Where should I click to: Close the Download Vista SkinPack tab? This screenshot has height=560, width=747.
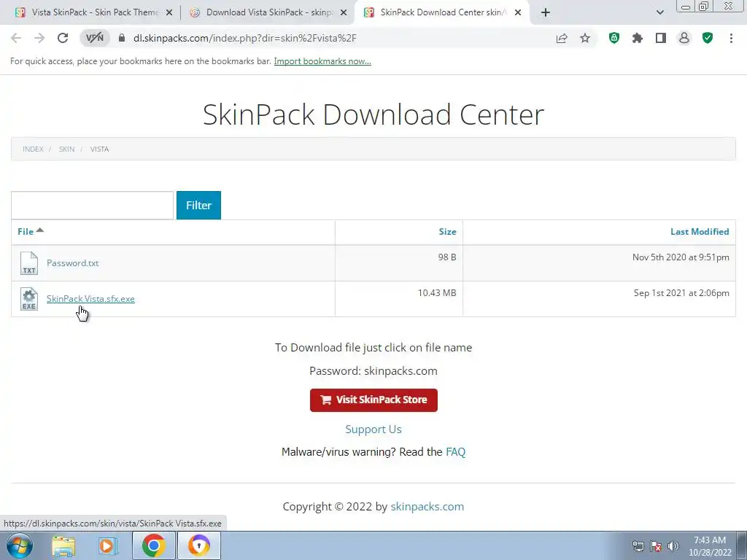[x=344, y=13]
